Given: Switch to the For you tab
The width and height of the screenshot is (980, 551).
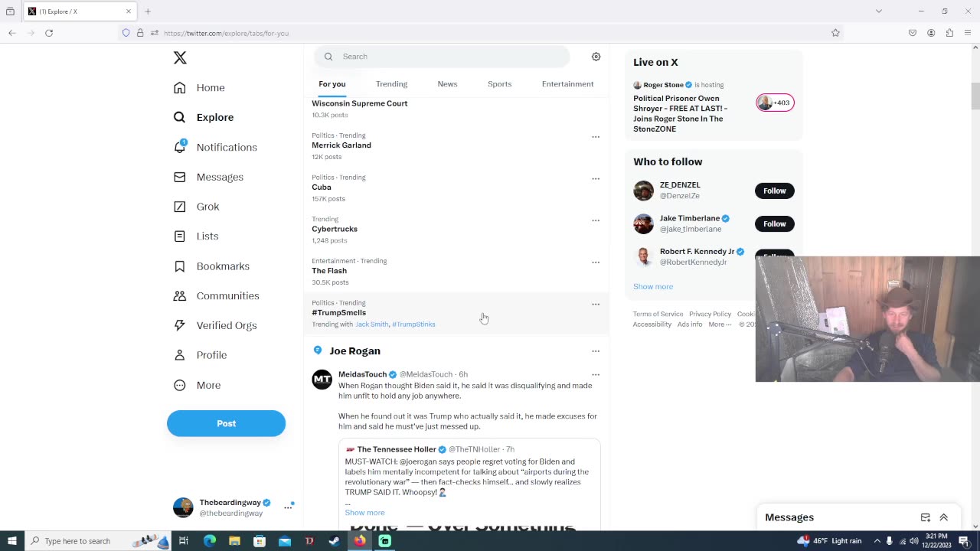Looking at the screenshot, I should 332,84.
